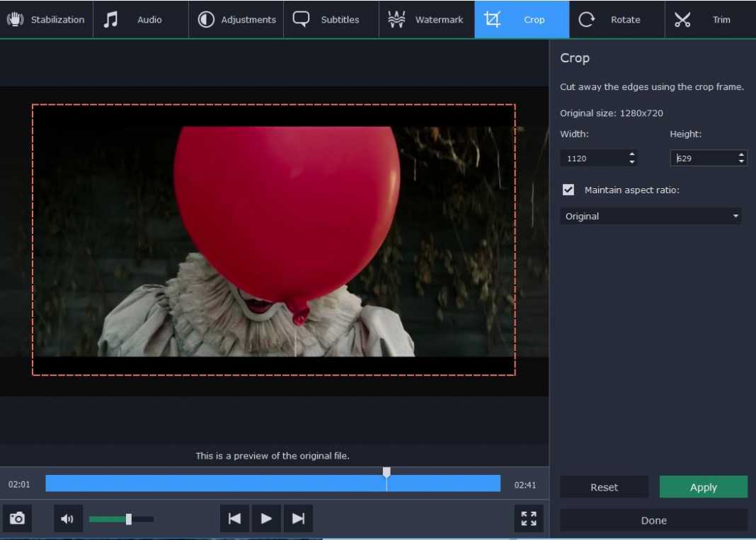The width and height of the screenshot is (756, 540).
Task: Enter fullscreen preview mode
Action: point(529,518)
